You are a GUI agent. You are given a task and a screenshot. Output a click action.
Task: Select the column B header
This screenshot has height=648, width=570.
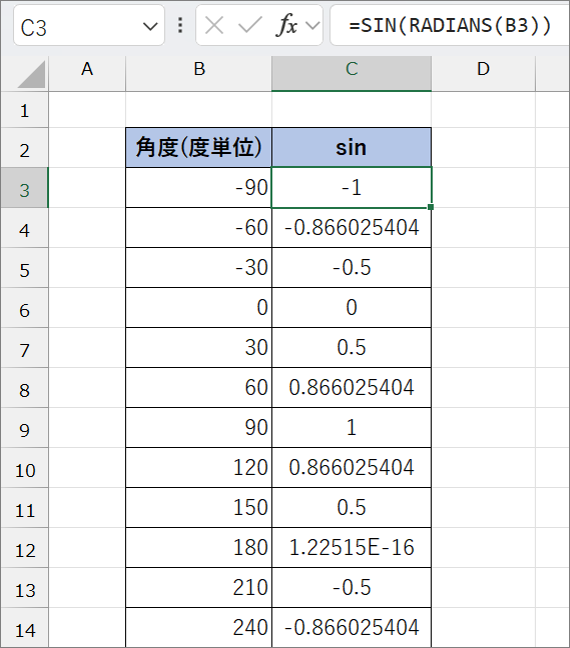(x=199, y=73)
